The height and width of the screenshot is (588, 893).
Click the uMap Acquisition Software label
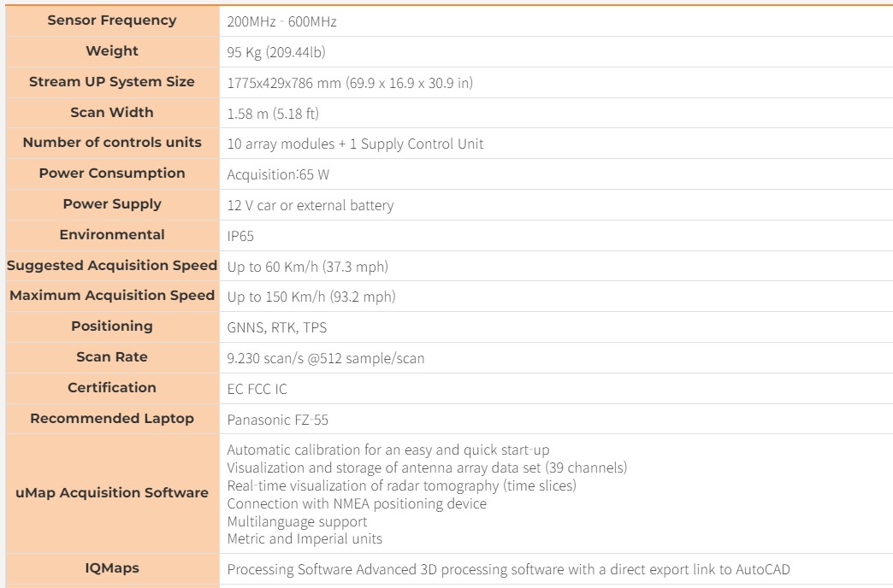[112, 493]
